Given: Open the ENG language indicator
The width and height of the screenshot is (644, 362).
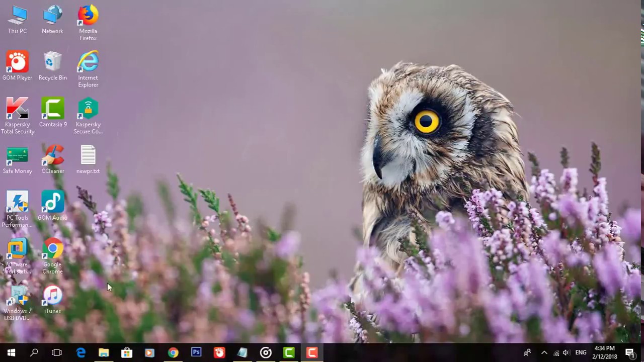Looking at the screenshot, I should [581, 353].
